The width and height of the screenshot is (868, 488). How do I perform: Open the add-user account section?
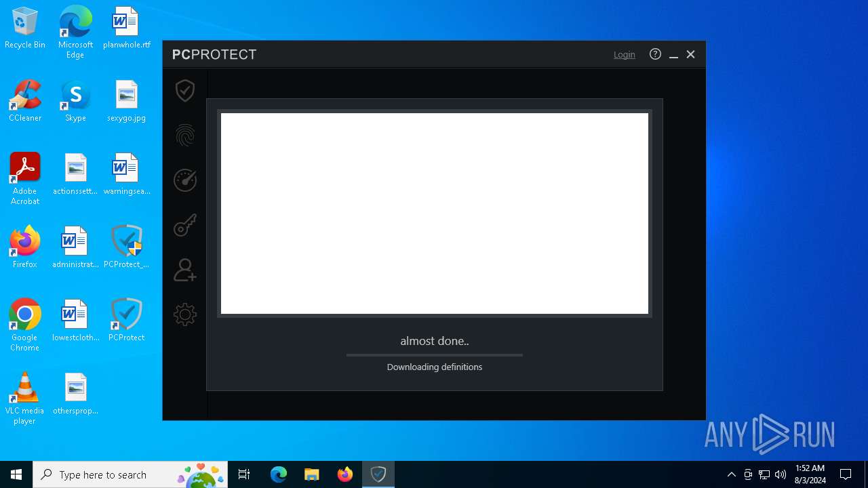(185, 270)
